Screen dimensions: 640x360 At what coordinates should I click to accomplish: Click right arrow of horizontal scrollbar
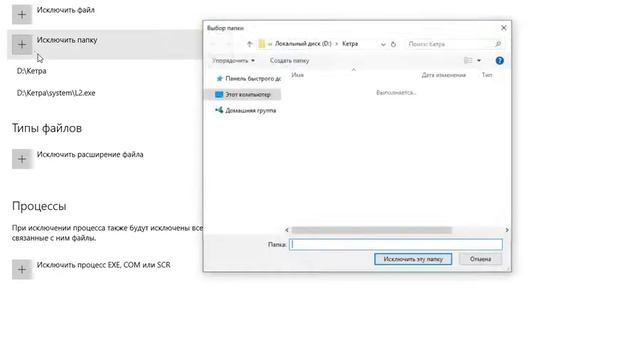point(507,230)
